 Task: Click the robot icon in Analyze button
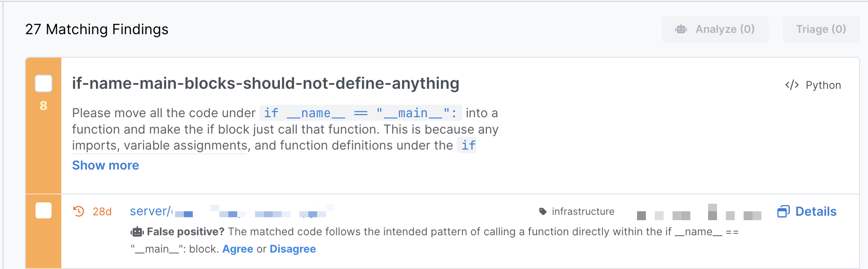pos(681,29)
